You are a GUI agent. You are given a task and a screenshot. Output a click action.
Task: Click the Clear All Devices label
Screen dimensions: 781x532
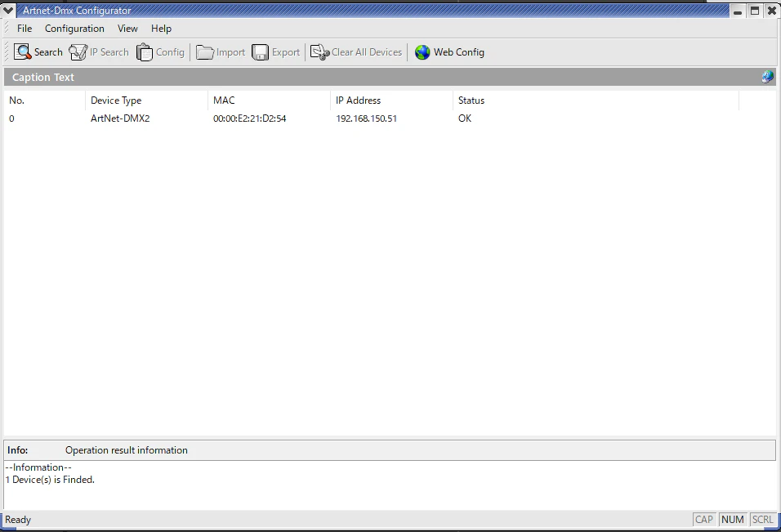pyautogui.click(x=367, y=52)
